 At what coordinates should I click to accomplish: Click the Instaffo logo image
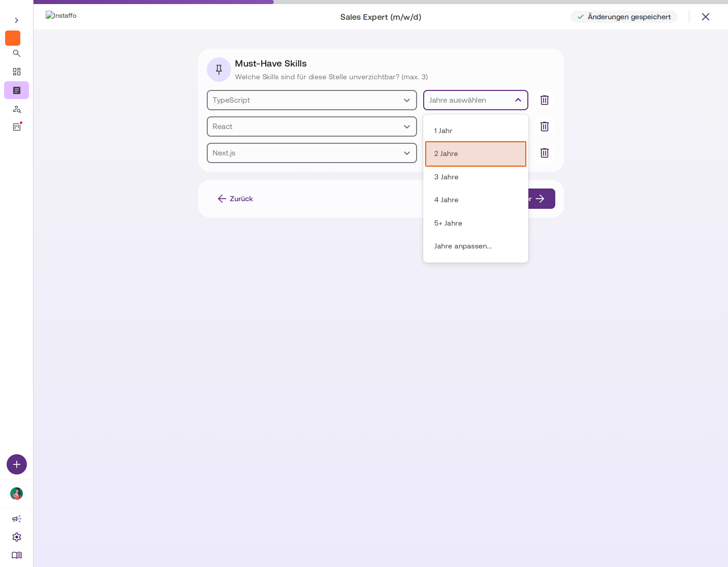click(61, 16)
